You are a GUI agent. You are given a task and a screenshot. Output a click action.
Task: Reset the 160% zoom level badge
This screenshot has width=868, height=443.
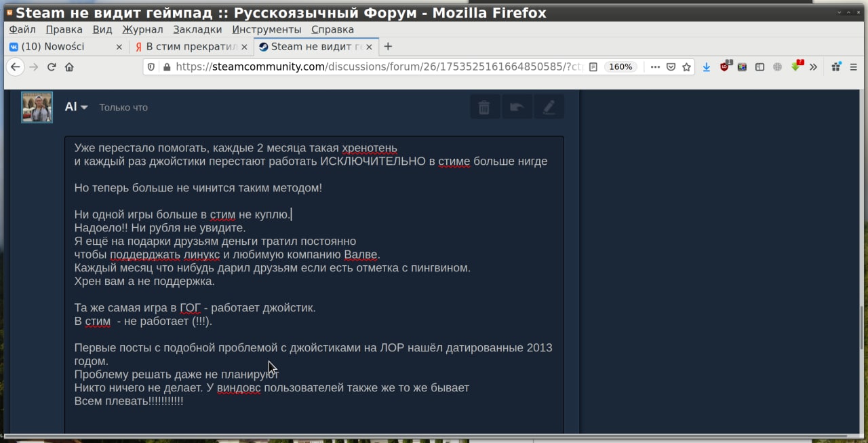pyautogui.click(x=620, y=67)
